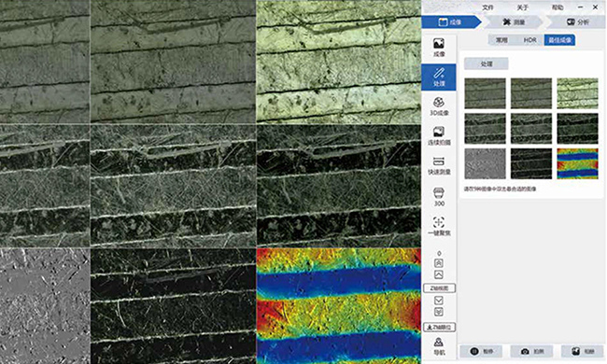607x364 pixels.
Task: Open the 导航 navigation tool
Action: click(x=439, y=346)
